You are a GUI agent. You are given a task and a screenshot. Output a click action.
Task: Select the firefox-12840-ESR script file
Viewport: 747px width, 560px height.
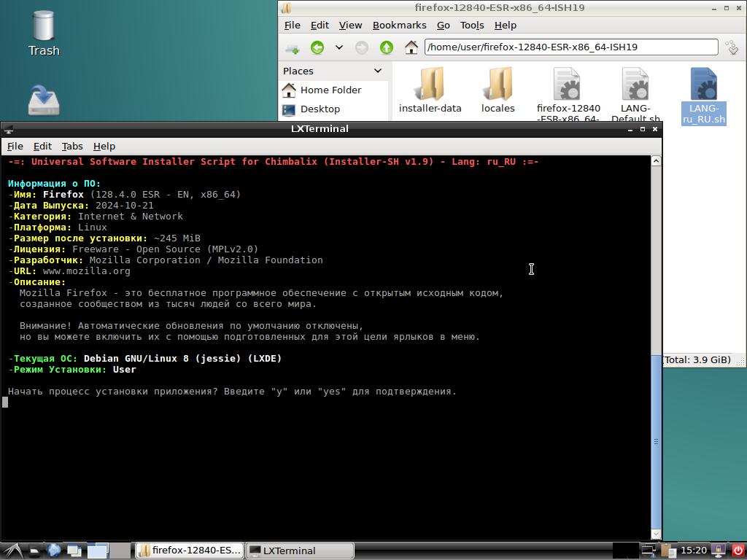(568, 94)
